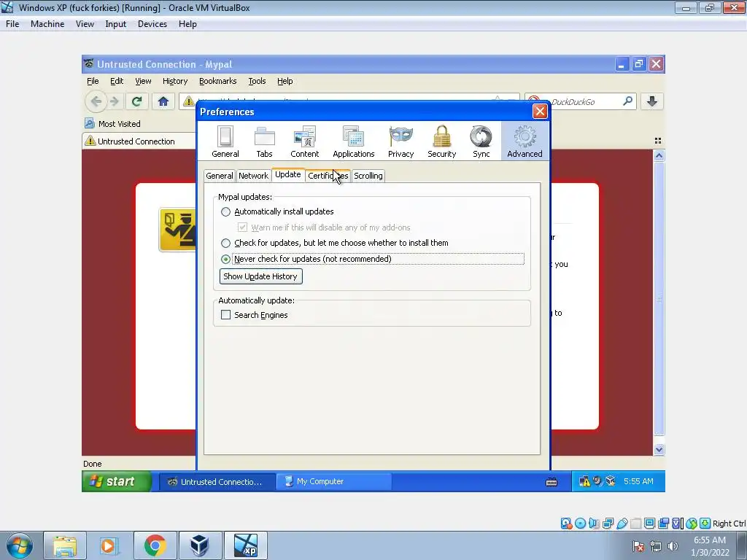The width and height of the screenshot is (747, 560).
Task: Open the Tabs preferences pane
Action: click(264, 141)
